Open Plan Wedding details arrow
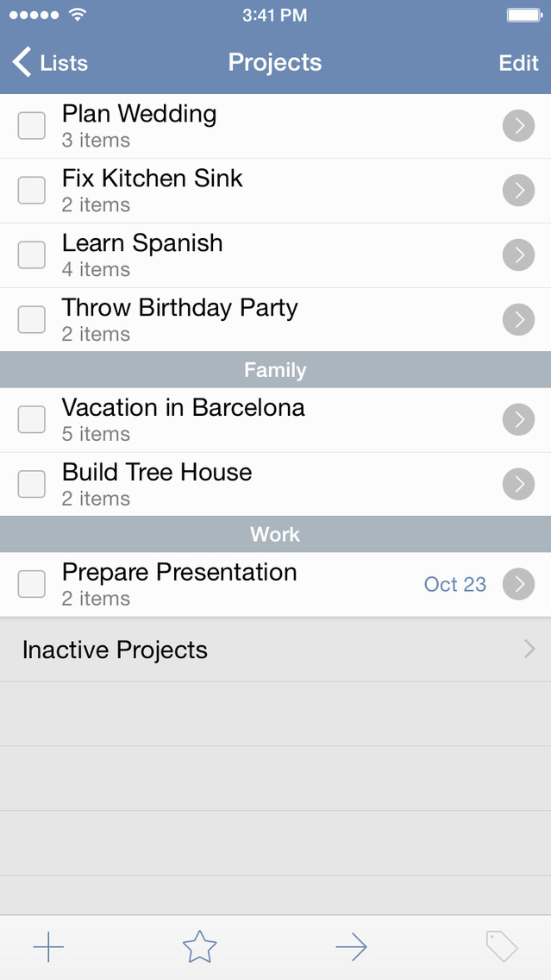This screenshot has height=980, width=551. tap(518, 126)
